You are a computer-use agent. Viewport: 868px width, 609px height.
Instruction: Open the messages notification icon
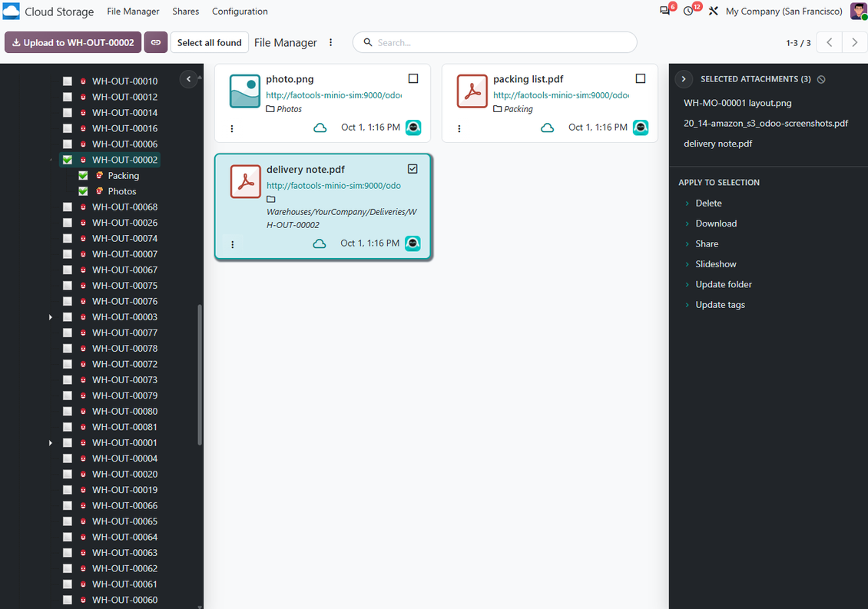pos(665,11)
